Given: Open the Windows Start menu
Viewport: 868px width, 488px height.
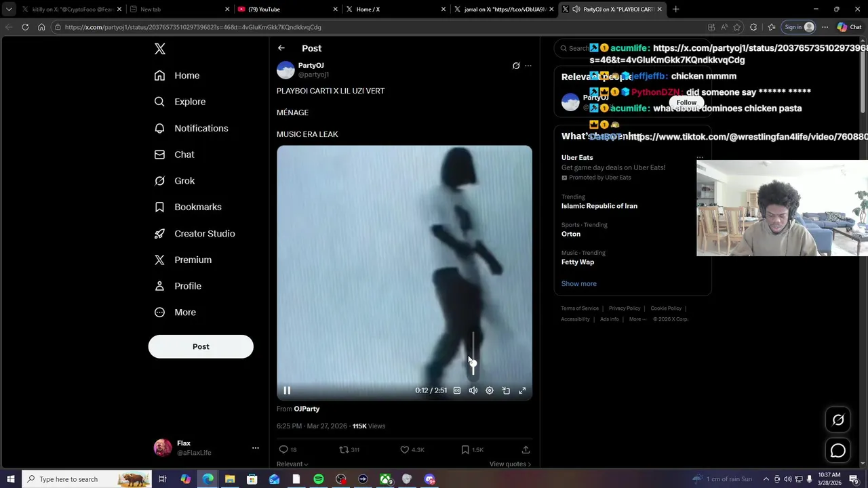Looking at the screenshot, I should click(11, 479).
